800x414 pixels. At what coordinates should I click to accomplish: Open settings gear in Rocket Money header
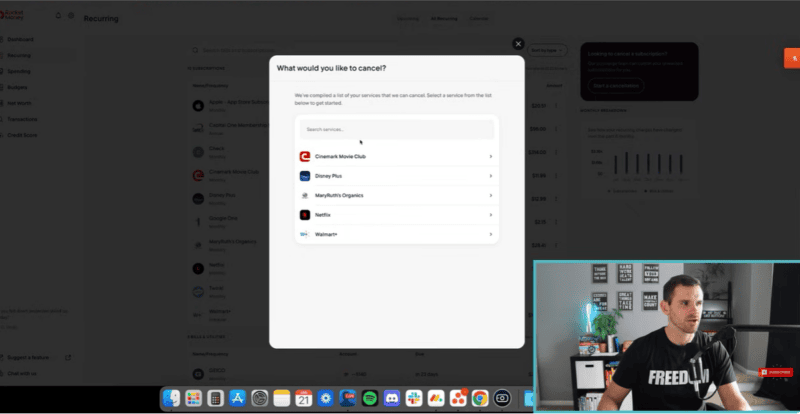click(x=71, y=16)
